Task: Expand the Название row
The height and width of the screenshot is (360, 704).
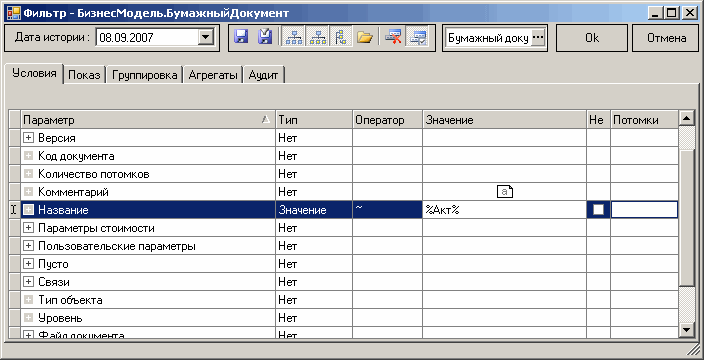Action: (28, 210)
